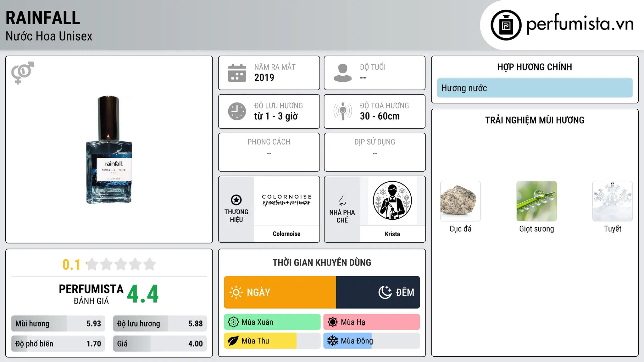Click the Phong cách heading
The image size is (644, 362).
point(269,142)
